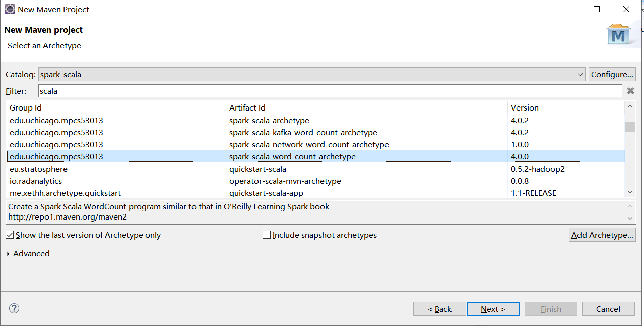Image resolution: width=644 pixels, height=326 pixels.
Task: Open the Catalog dropdown showing spark_scala
Action: click(x=312, y=74)
